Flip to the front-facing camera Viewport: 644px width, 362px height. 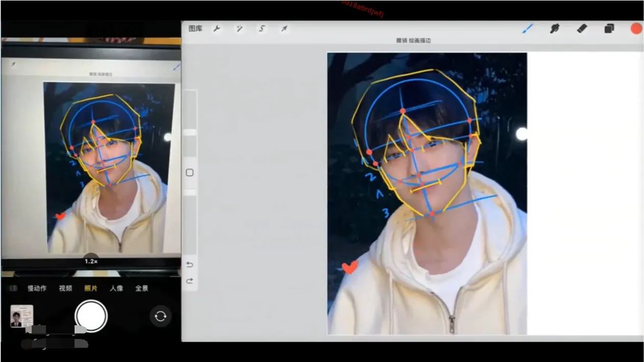click(x=161, y=317)
